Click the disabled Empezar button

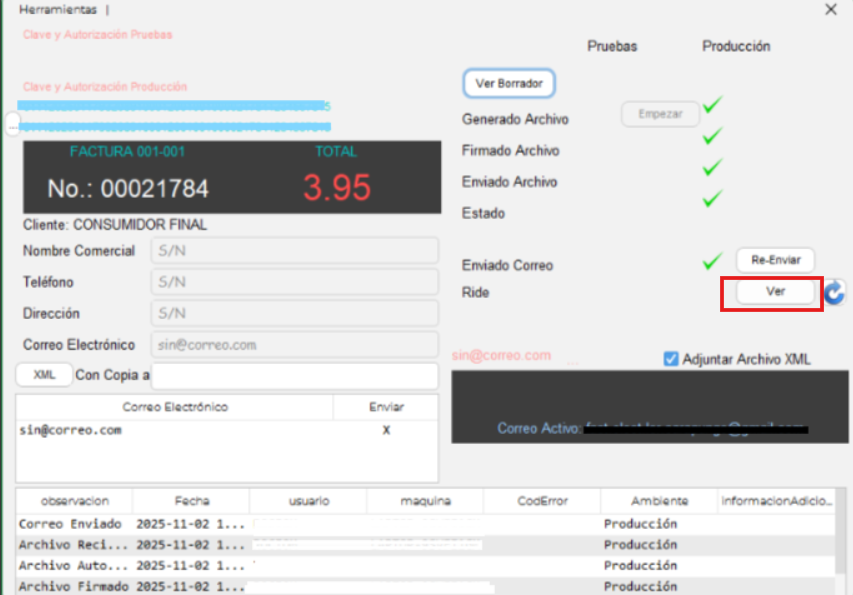click(660, 114)
